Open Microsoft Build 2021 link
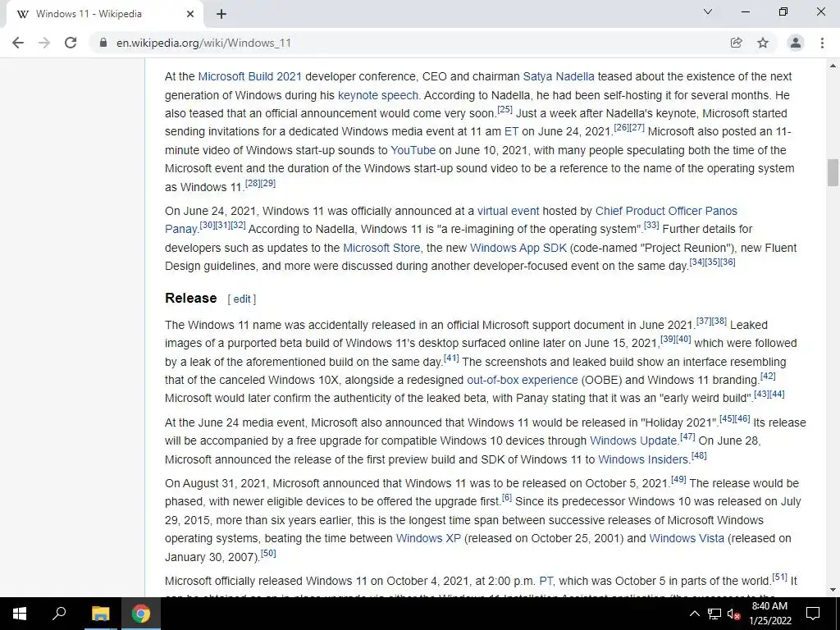Image resolution: width=840 pixels, height=630 pixels. coord(249,76)
